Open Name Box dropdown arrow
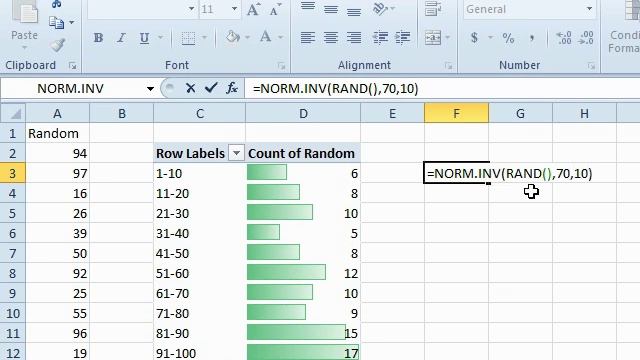 (x=150, y=89)
